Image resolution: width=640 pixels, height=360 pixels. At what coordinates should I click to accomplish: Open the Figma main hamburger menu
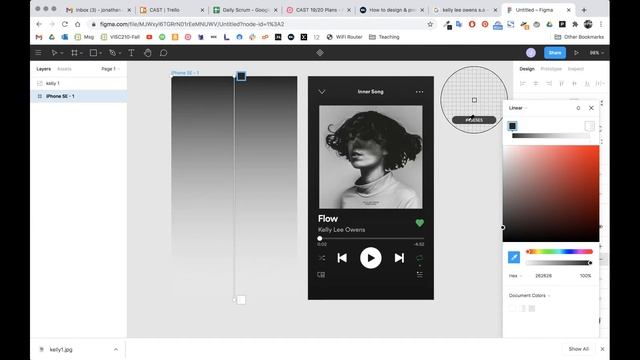click(38, 53)
